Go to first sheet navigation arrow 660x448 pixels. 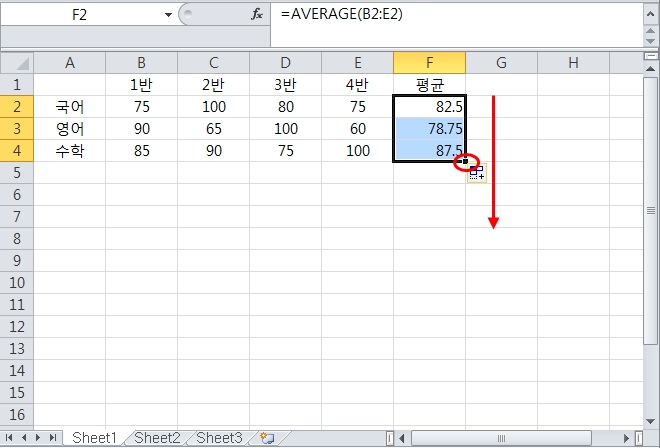tap(9, 438)
